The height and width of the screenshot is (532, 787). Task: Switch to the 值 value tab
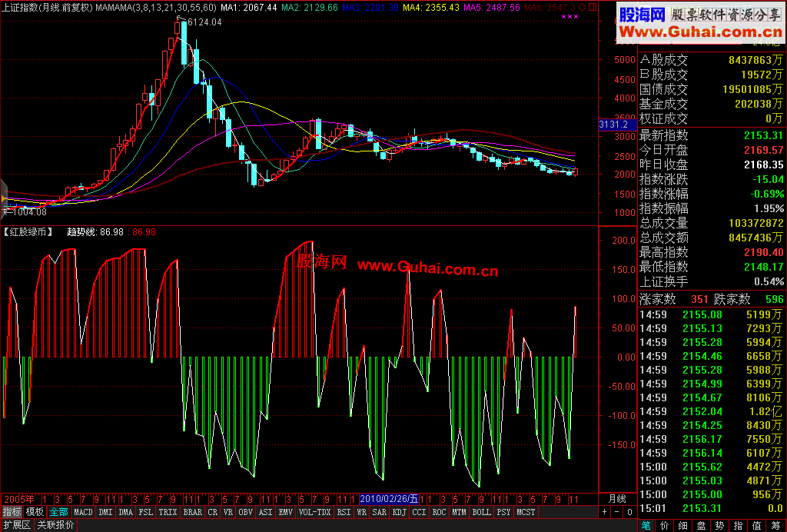tap(757, 526)
